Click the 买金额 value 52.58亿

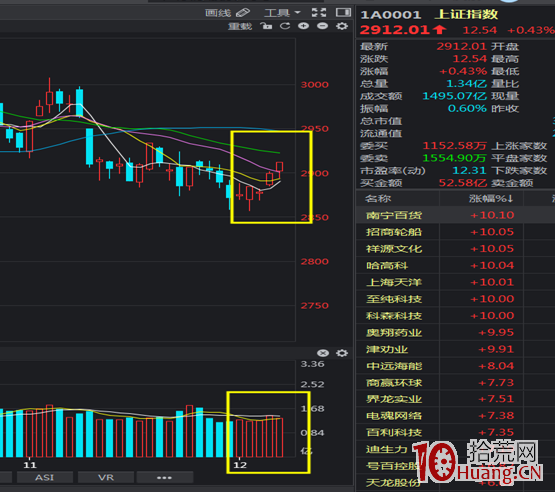pos(463,183)
